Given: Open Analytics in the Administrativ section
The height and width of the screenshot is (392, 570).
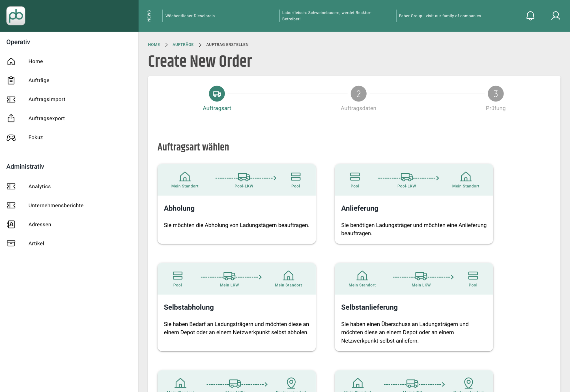Looking at the screenshot, I should click(40, 186).
